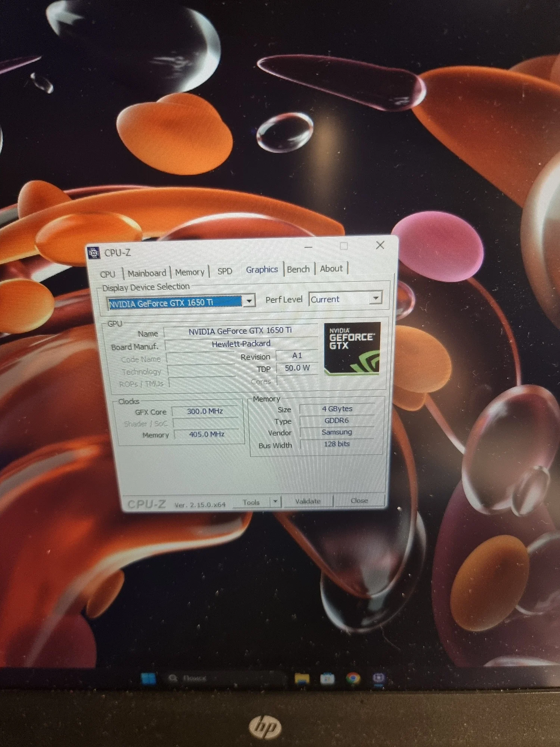Click the 'Display Device Selection' group label
This screenshot has width=560, height=747.
point(146,287)
